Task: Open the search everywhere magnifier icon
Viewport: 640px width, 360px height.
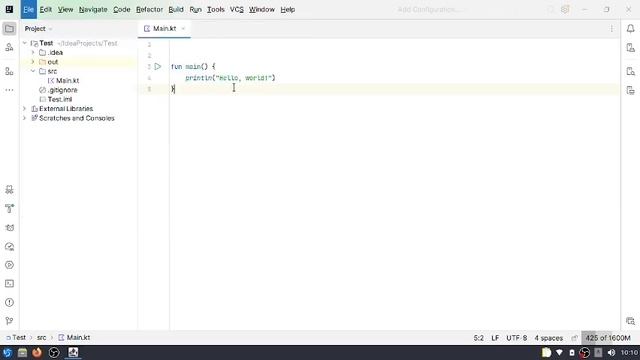Action: pos(551,9)
